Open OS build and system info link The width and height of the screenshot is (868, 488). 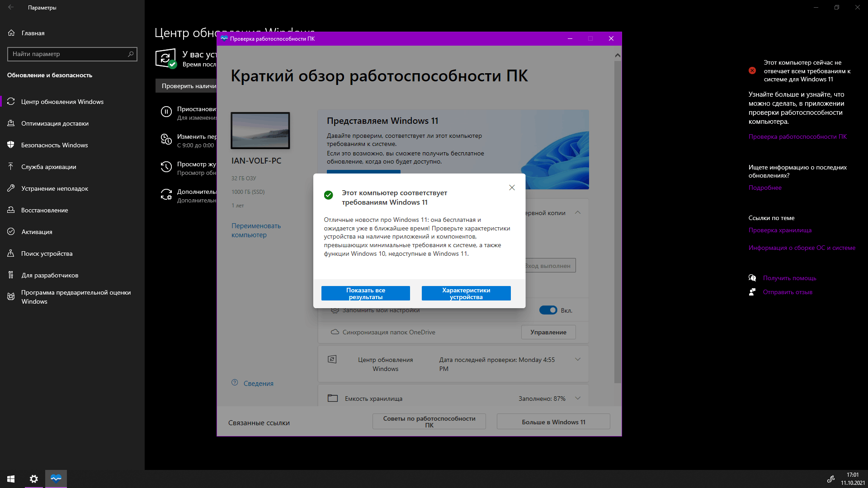click(x=802, y=248)
